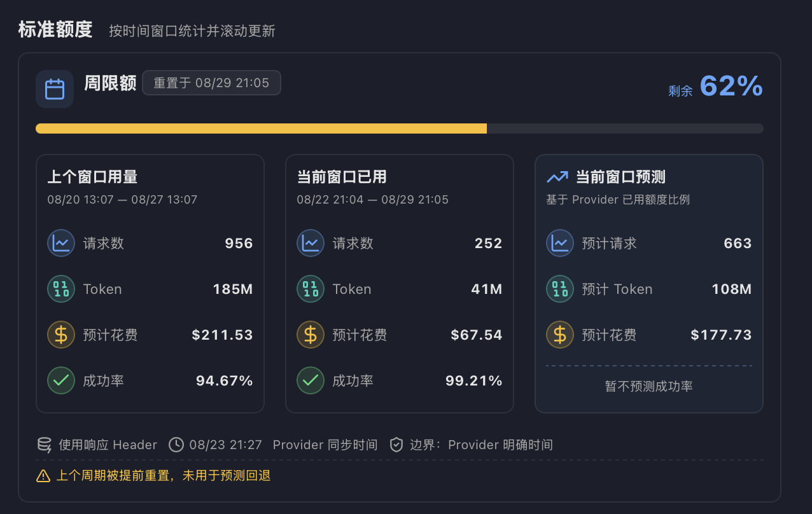Click the clock icon beside 08/23 21:27

click(176, 445)
